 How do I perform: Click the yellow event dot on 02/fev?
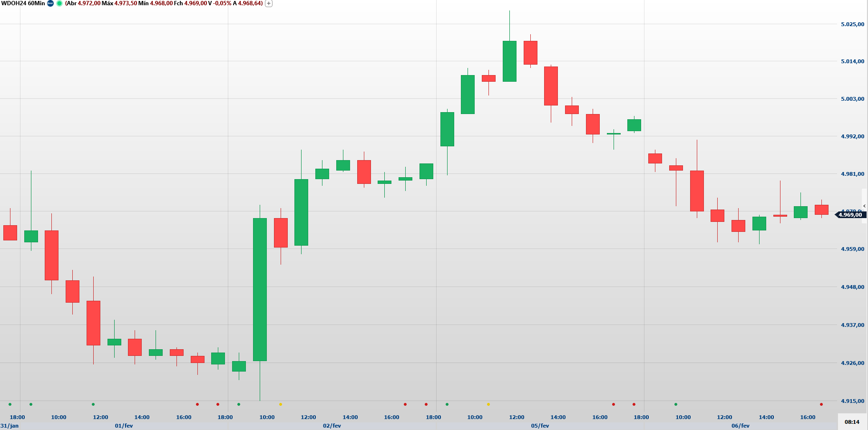tap(281, 404)
